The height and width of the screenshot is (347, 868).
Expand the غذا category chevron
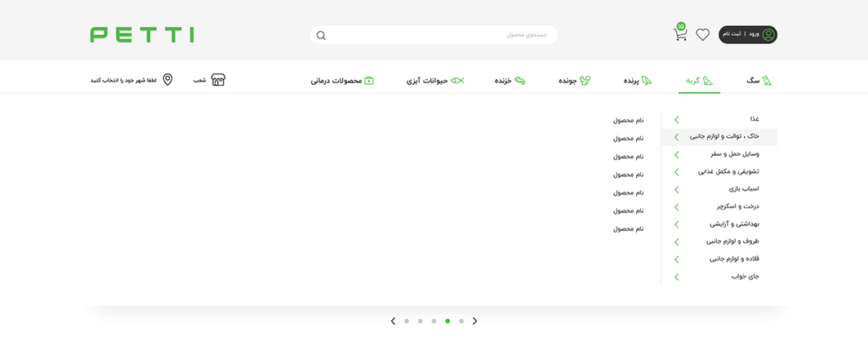pyautogui.click(x=677, y=119)
